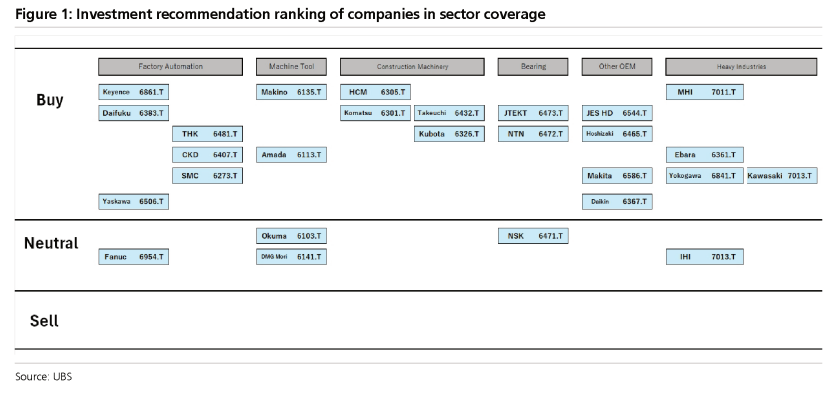Image resolution: width=837 pixels, height=395 pixels.
Task: Select the Yaskawa 6506.T box
Action: [x=133, y=201]
